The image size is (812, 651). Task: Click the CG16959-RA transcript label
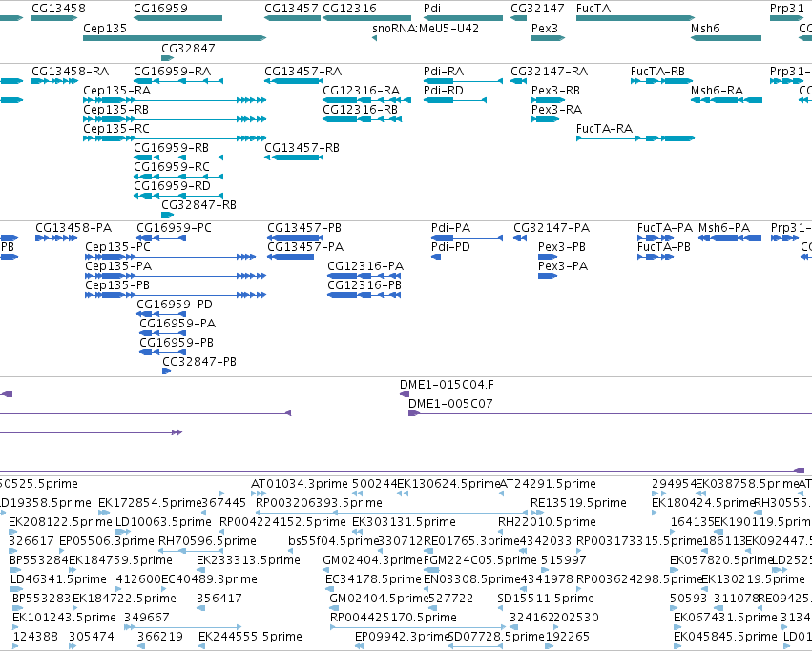coord(173,72)
